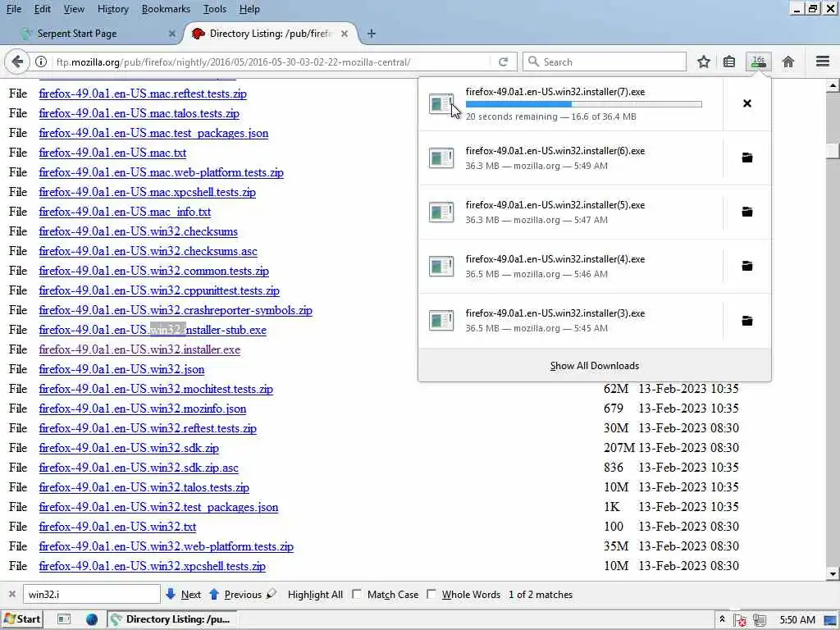This screenshot has height=630, width=840.
Task: Open win32.xpcshell.tests.zip link
Action: click(x=152, y=566)
